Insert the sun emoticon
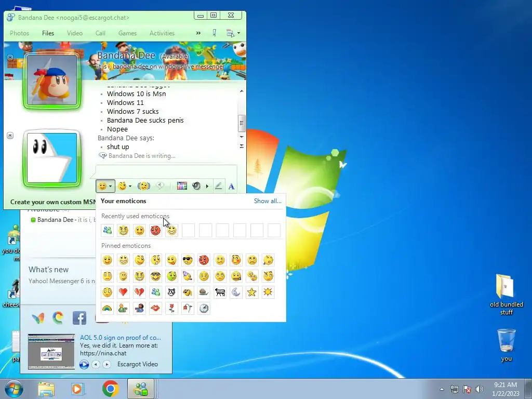532x399 pixels. [268, 292]
